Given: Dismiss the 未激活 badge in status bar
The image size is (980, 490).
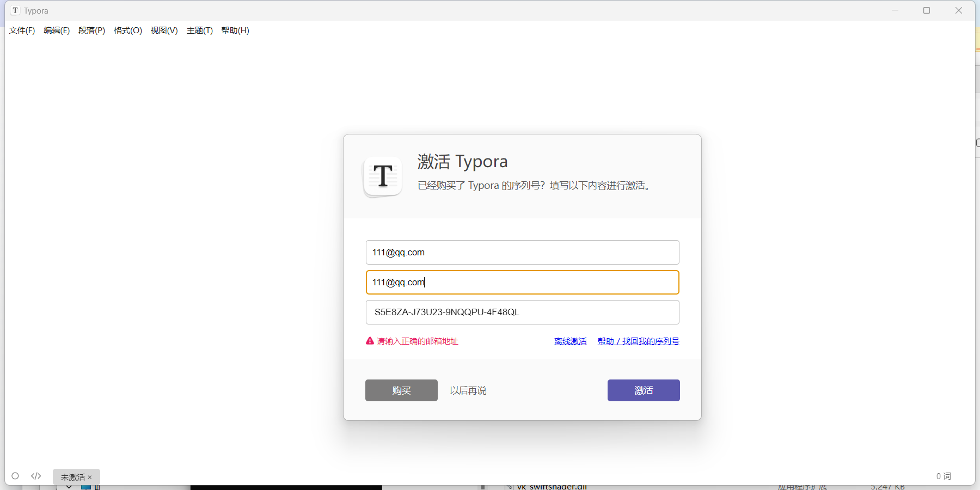Looking at the screenshot, I should (x=90, y=477).
